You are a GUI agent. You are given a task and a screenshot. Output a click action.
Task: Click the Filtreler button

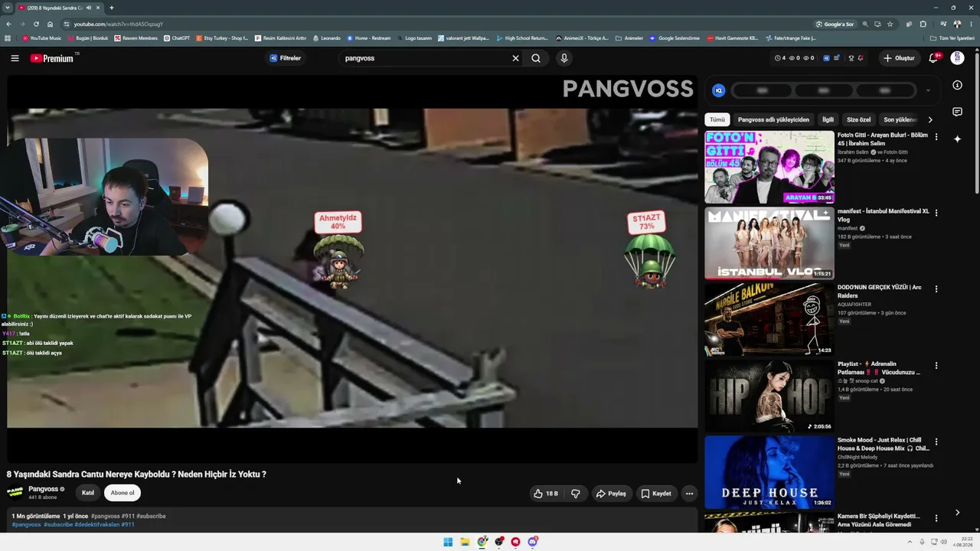tap(285, 58)
